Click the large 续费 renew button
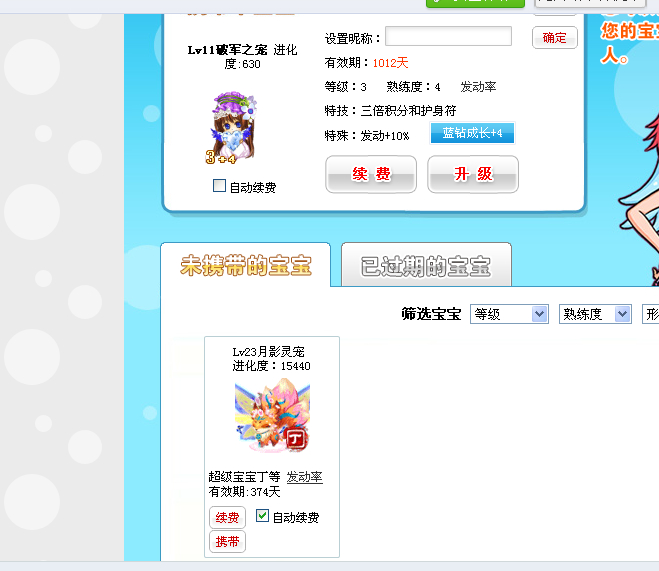Image resolution: width=659 pixels, height=571 pixels. point(371,174)
